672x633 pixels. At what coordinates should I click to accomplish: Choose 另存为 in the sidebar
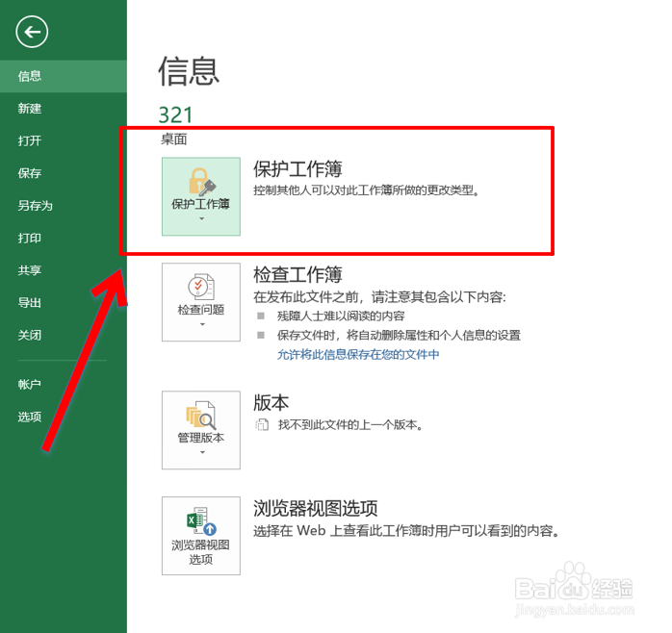pyautogui.click(x=64, y=206)
